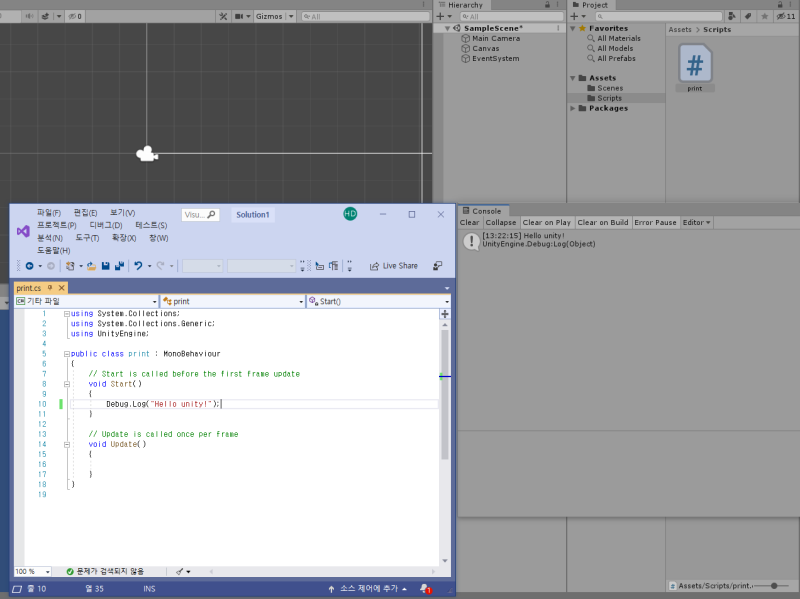The height and width of the screenshot is (599, 800).
Task: Open the 기타 파일 project dropdown
Action: (x=87, y=302)
